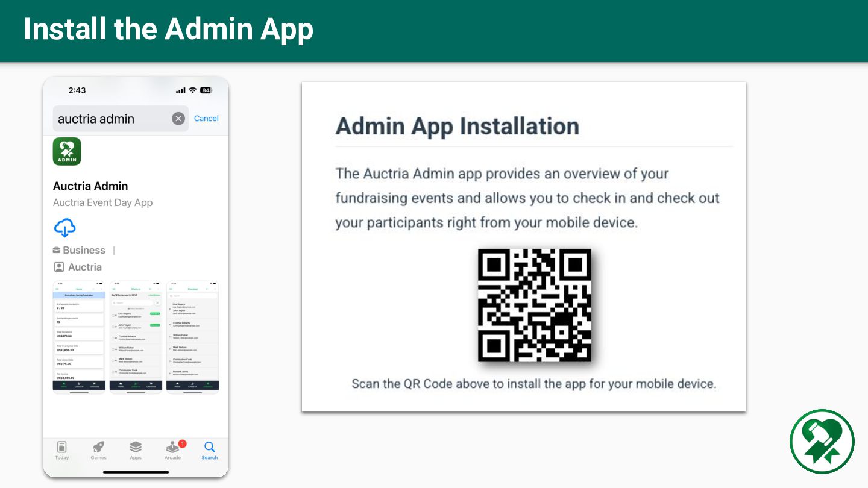Switch to the Apps tab
Image resolution: width=868 pixels, height=488 pixels.
(136, 450)
